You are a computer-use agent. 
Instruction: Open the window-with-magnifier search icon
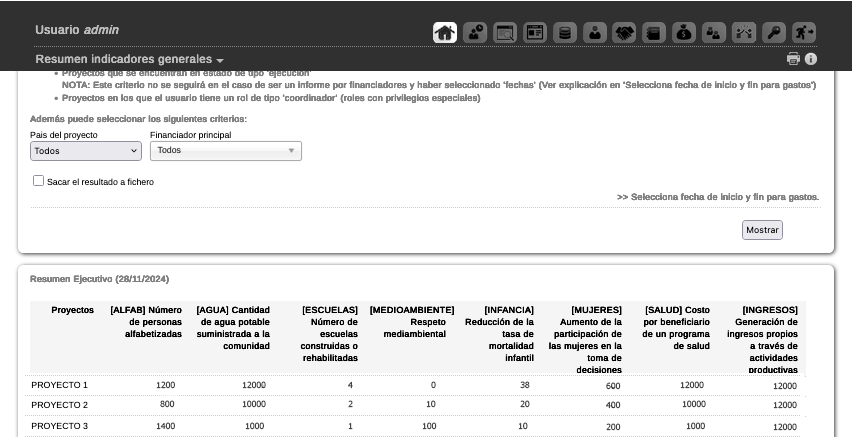(505, 33)
